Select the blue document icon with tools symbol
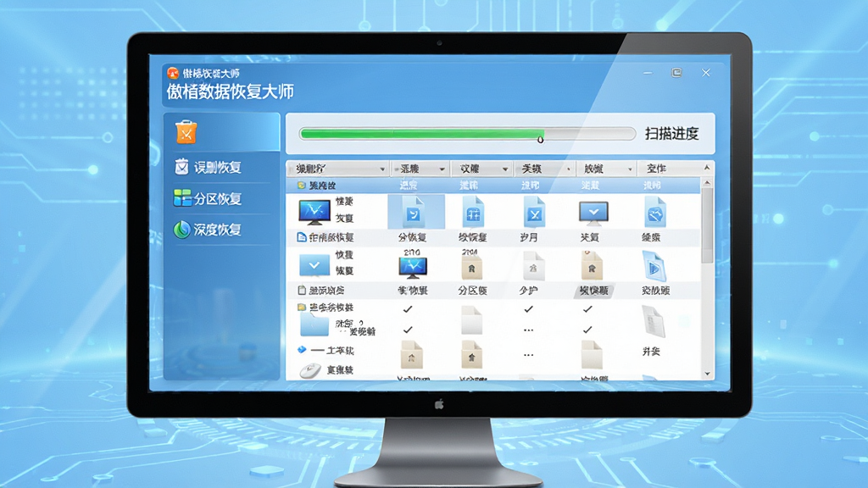 (x=655, y=213)
